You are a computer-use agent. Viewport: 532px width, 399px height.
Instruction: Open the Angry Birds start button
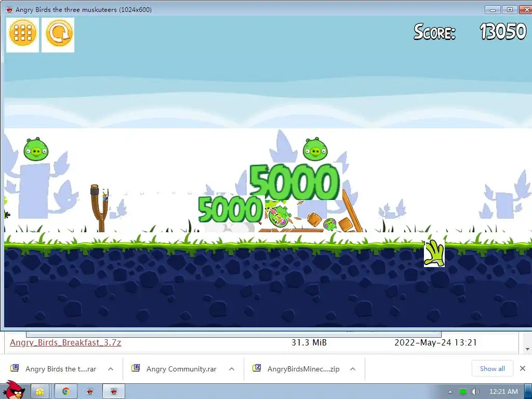point(13,390)
